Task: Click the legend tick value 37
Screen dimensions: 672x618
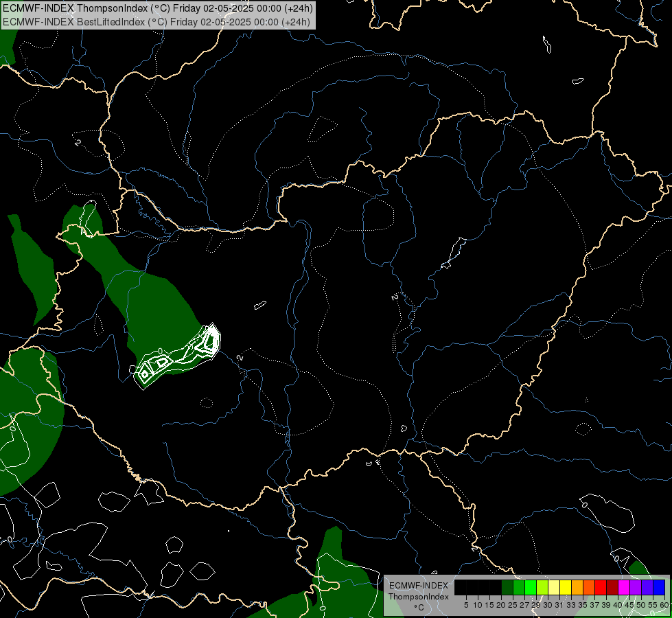Action: click(x=594, y=605)
